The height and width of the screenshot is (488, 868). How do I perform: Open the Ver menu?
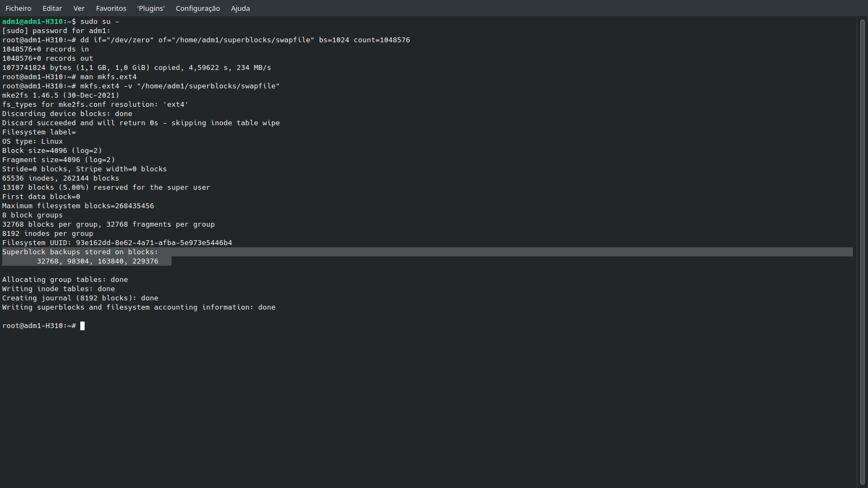pyautogui.click(x=79, y=8)
